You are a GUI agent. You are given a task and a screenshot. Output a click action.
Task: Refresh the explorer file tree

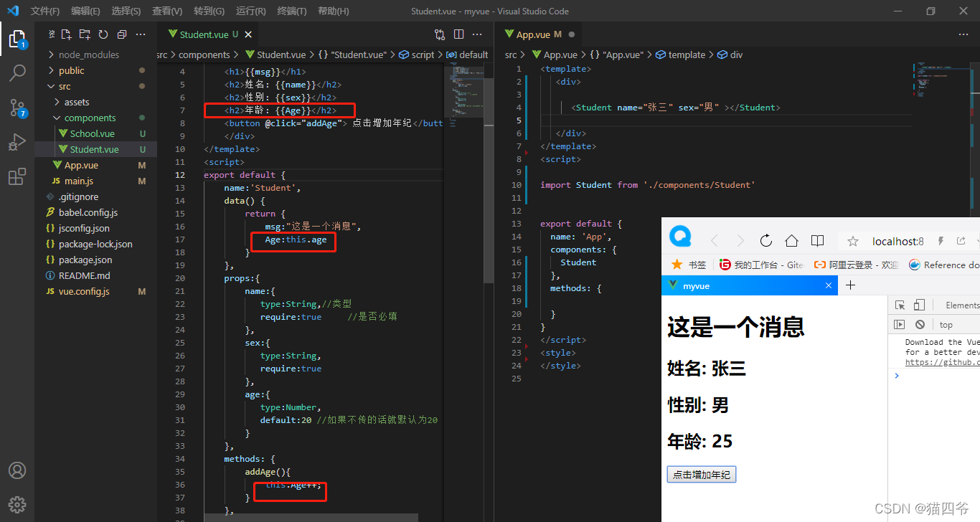pos(103,34)
